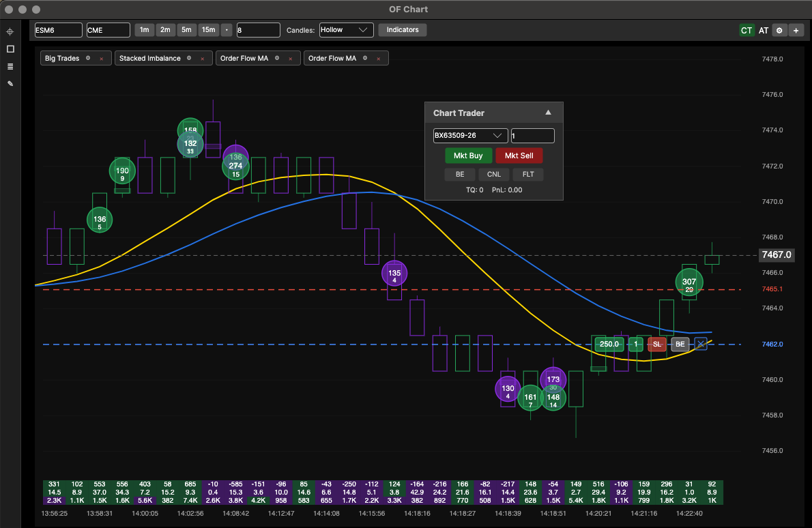Viewport: 812px width, 528px height.
Task: Open chart settings gear at top right
Action: click(x=779, y=30)
